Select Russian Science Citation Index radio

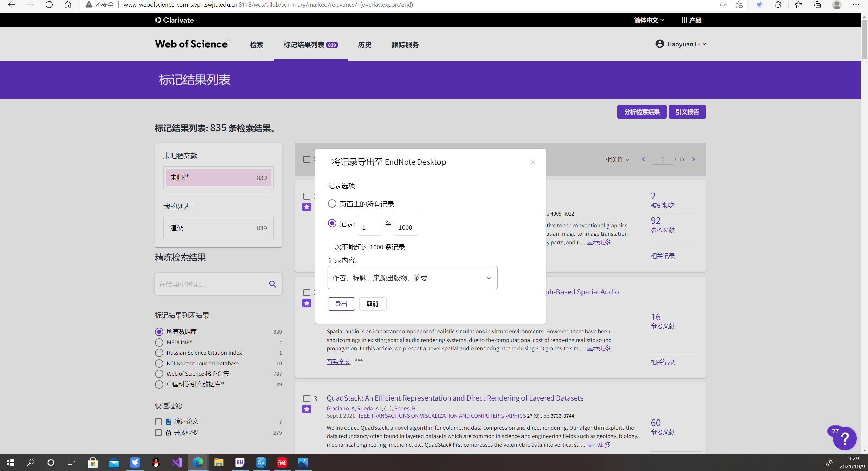click(159, 353)
